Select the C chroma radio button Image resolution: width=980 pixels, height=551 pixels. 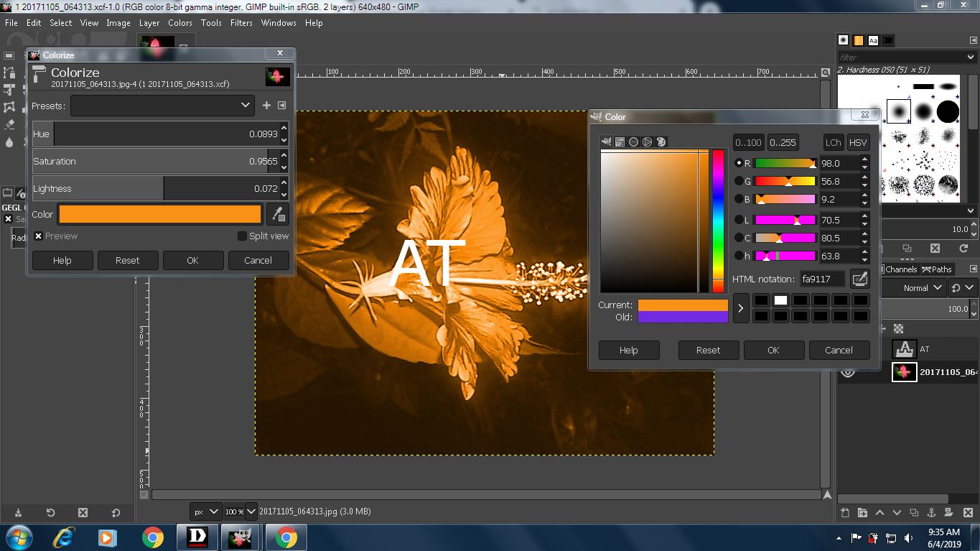coord(739,238)
